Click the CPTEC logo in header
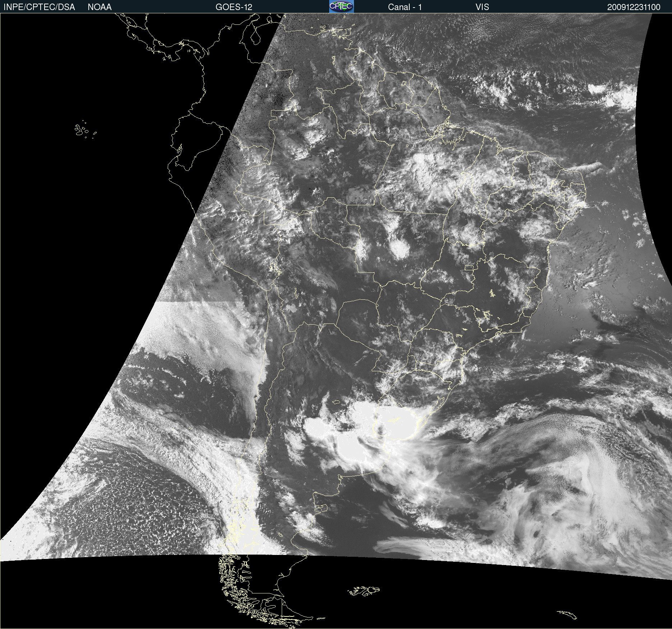The height and width of the screenshot is (629, 672). [x=341, y=6]
